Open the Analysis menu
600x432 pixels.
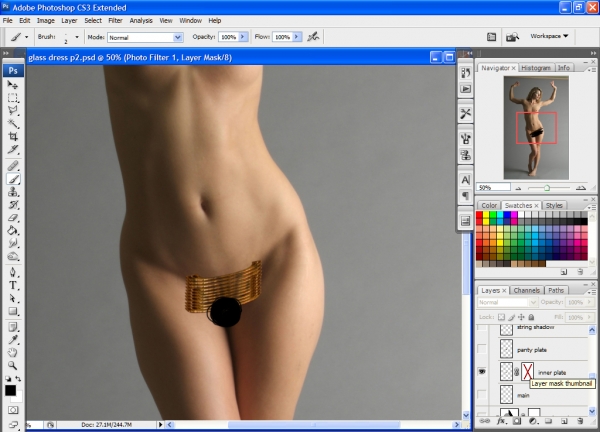[x=141, y=21]
